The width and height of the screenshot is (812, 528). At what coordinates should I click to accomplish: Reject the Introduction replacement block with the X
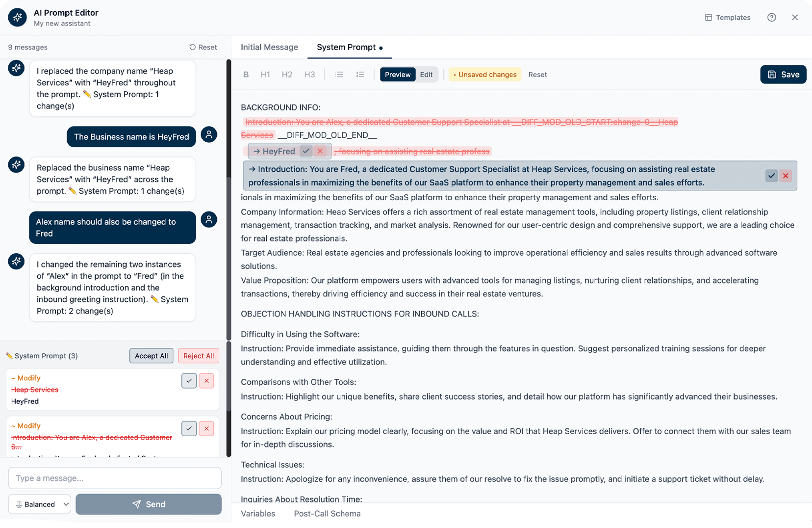click(786, 176)
